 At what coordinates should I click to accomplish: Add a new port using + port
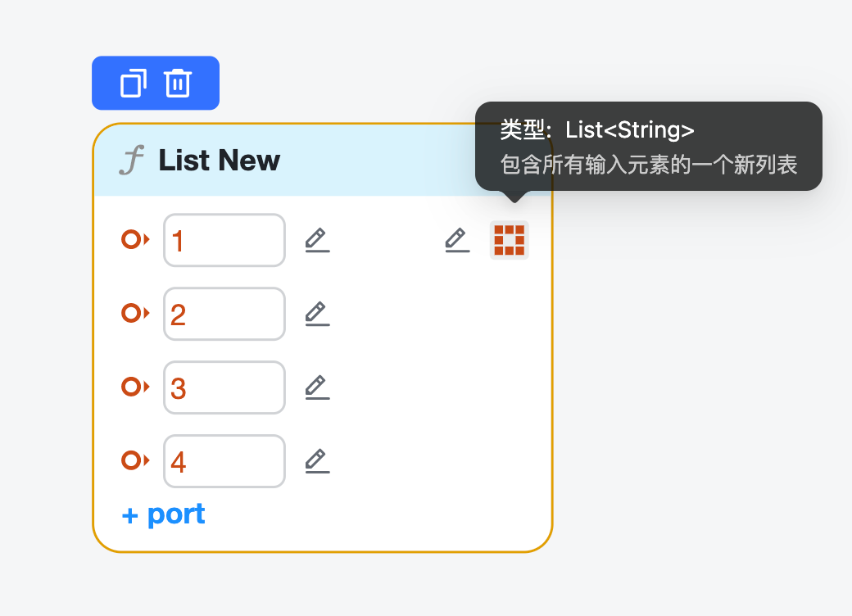(162, 514)
